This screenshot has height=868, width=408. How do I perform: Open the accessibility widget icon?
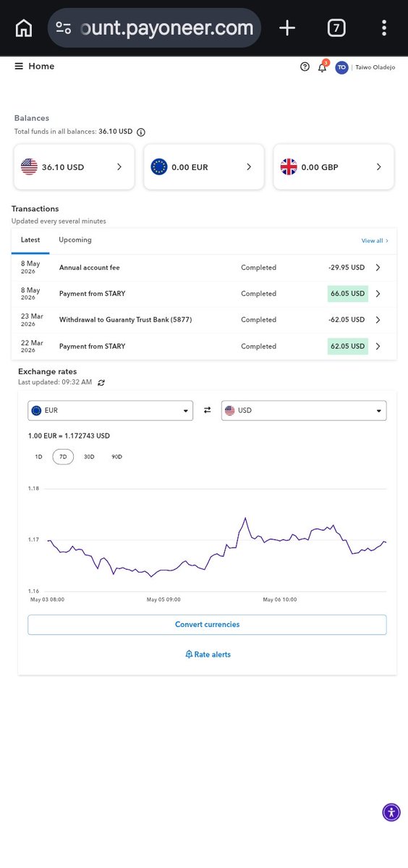pos(391,813)
